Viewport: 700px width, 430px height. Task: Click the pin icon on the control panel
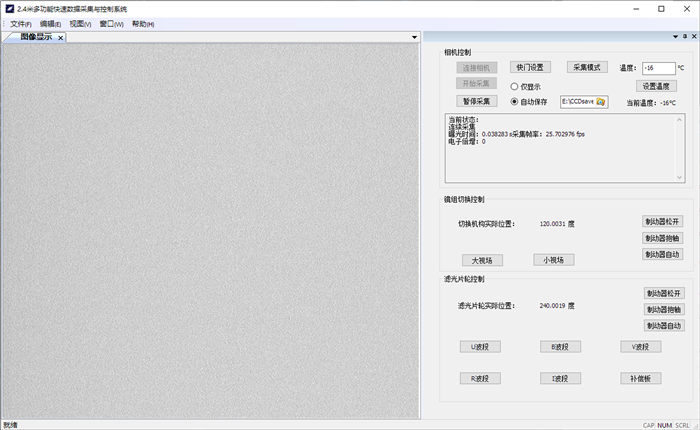click(x=683, y=37)
